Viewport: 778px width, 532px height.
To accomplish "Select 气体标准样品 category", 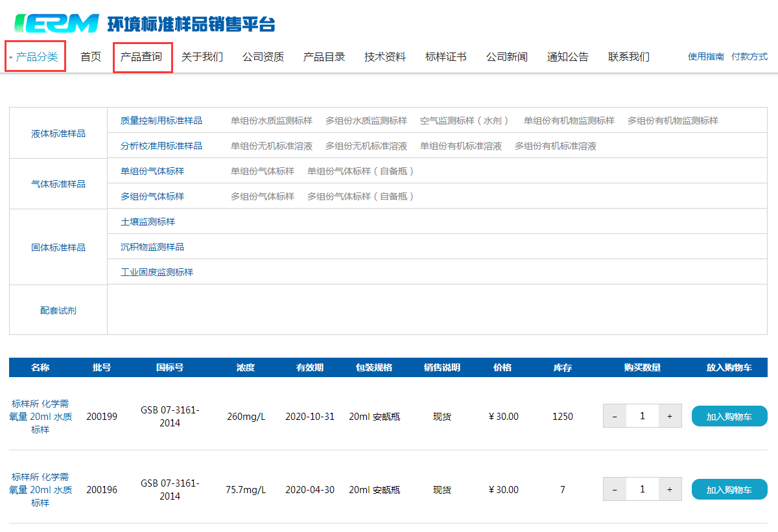I will [x=58, y=184].
